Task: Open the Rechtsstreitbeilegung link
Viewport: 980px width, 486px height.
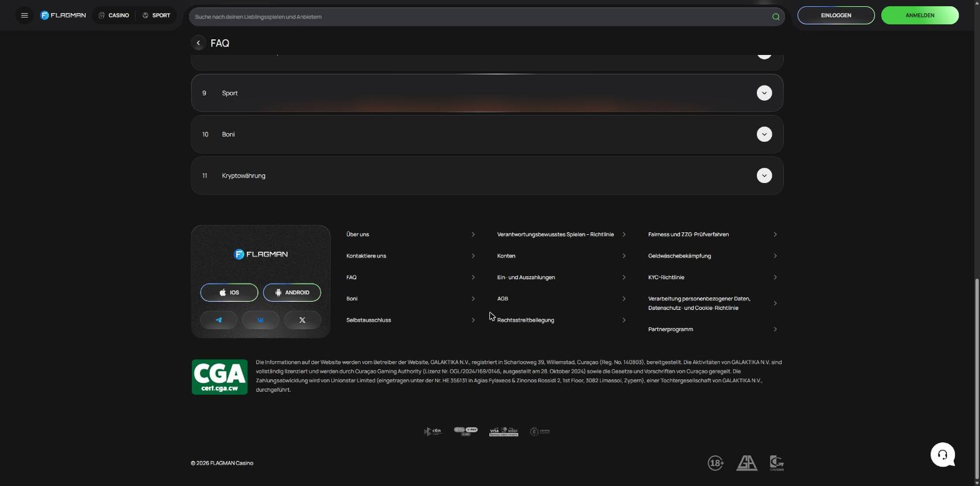Action: click(562, 320)
